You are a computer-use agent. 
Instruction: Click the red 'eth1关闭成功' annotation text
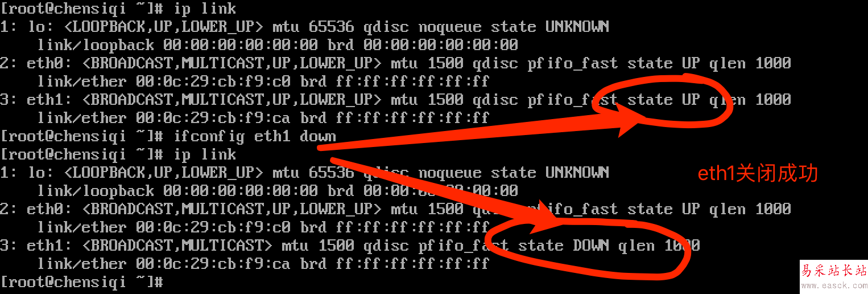758,174
